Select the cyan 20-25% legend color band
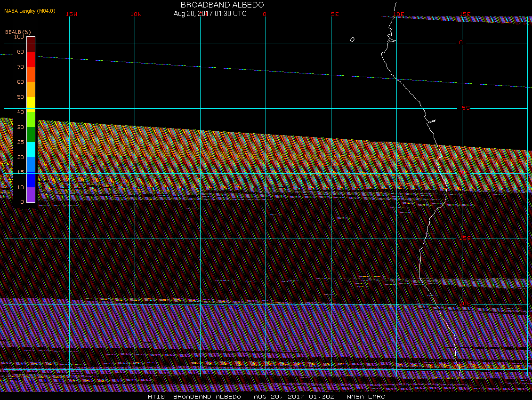This screenshot has width=532, height=400. click(31, 150)
